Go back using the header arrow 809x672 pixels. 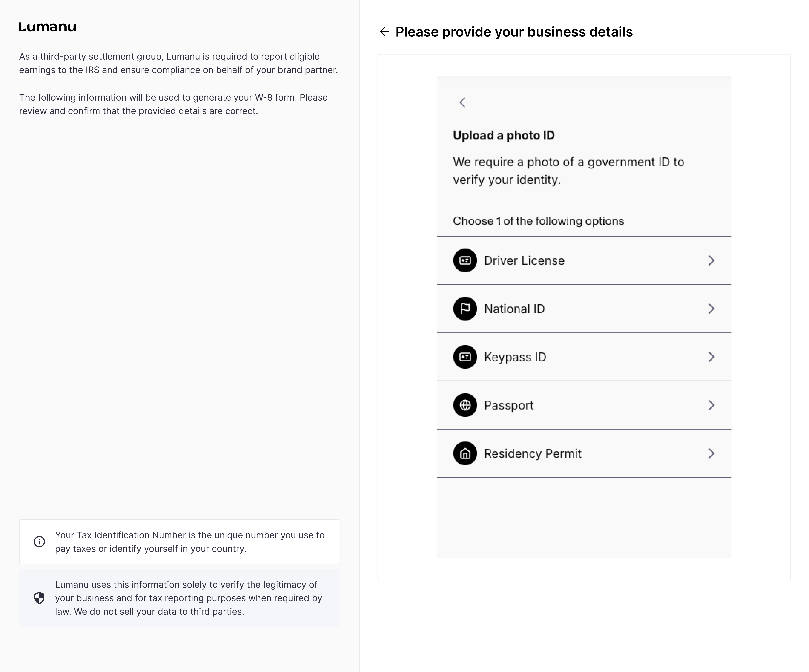tap(384, 32)
